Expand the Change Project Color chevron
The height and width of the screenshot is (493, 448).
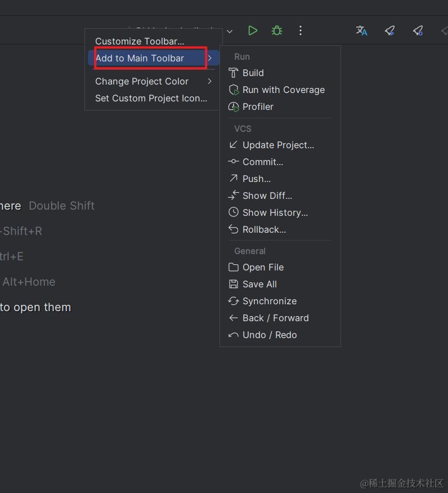coord(210,82)
